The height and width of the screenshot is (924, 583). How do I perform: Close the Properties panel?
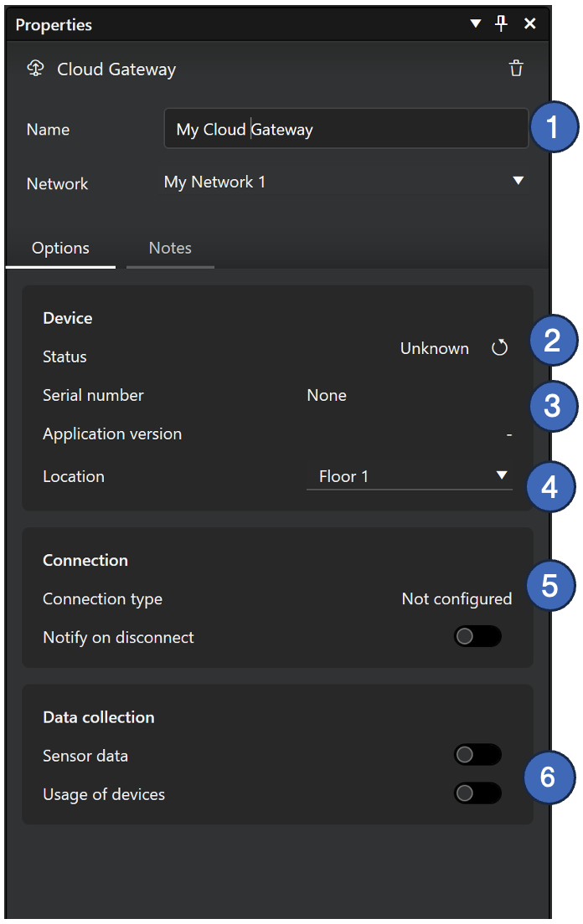(x=529, y=23)
